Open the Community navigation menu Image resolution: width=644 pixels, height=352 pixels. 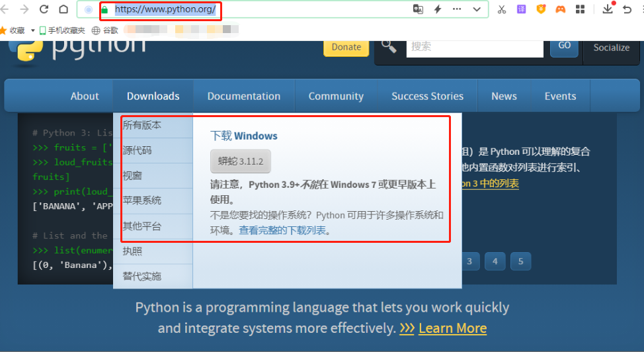tap(336, 96)
